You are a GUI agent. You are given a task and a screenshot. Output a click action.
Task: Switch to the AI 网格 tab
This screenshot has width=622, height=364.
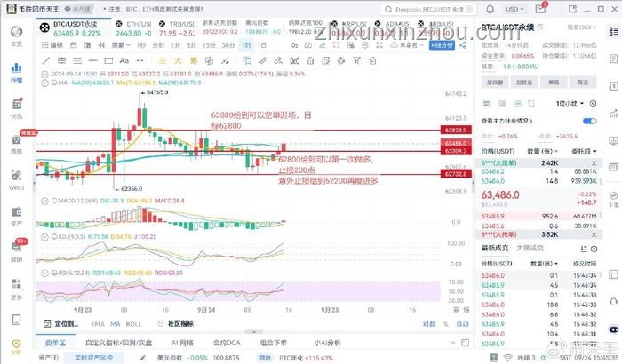[182, 343]
